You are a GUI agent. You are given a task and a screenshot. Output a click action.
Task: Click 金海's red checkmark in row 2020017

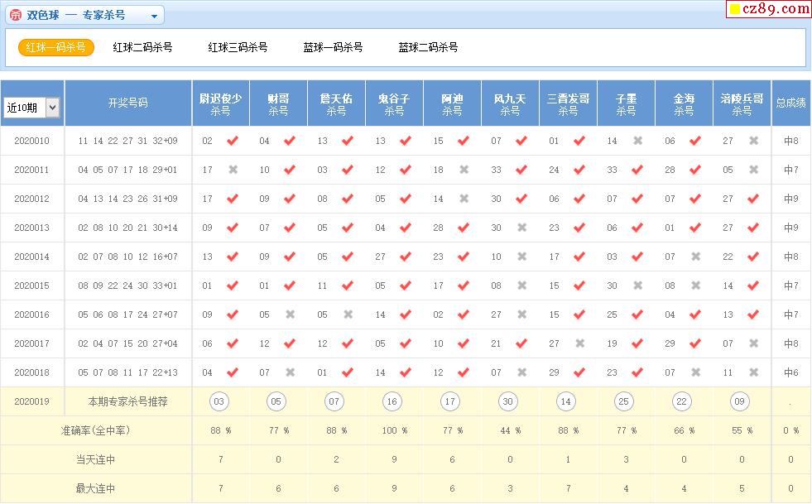click(696, 343)
